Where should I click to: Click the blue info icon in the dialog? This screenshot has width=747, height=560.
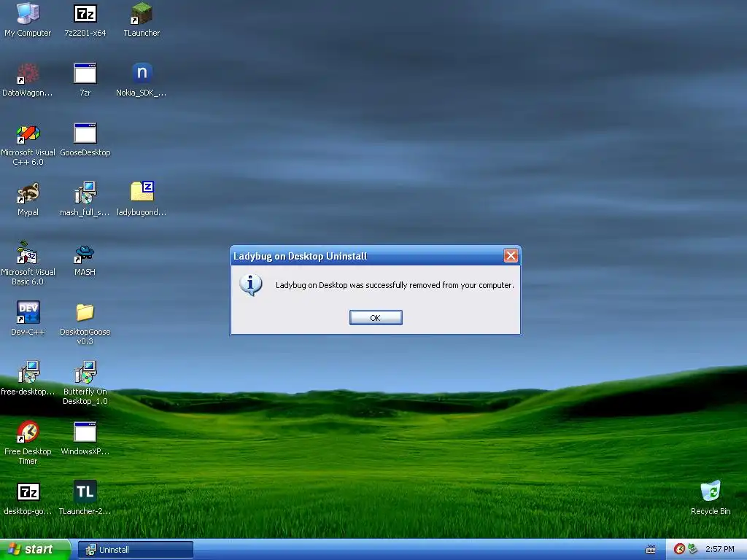point(251,284)
